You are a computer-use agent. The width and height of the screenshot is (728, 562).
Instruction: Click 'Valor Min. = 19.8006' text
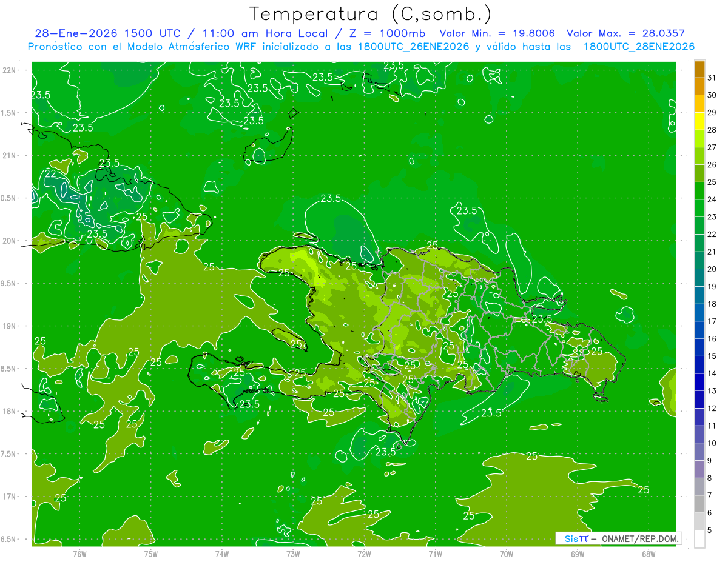coord(497,34)
